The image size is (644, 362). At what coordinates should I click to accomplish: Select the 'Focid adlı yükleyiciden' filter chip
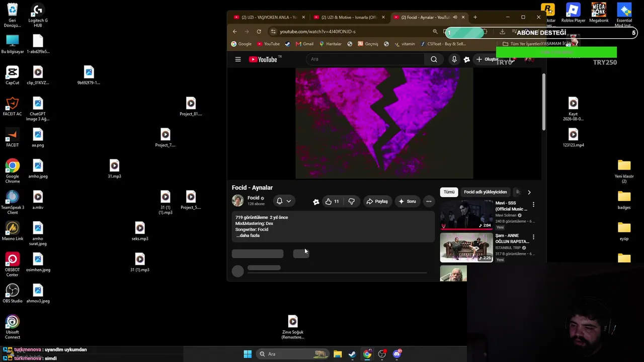pyautogui.click(x=485, y=192)
